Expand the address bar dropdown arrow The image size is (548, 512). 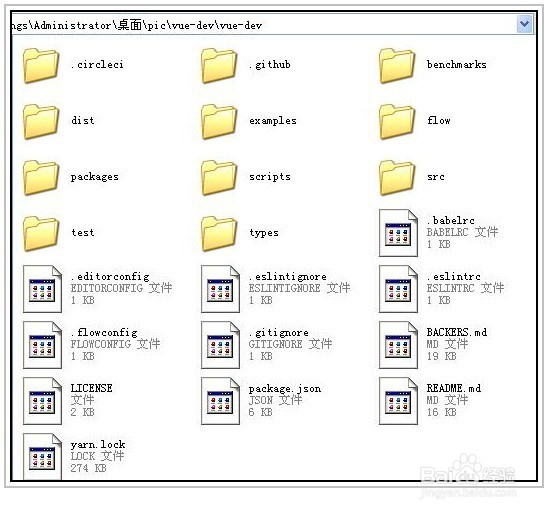point(524,24)
